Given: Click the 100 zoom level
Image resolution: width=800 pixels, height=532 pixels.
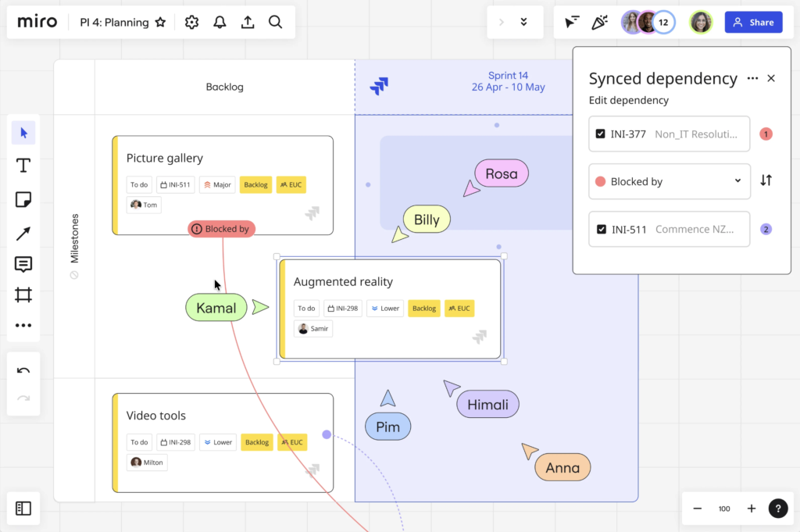Looking at the screenshot, I should tap(724, 509).
